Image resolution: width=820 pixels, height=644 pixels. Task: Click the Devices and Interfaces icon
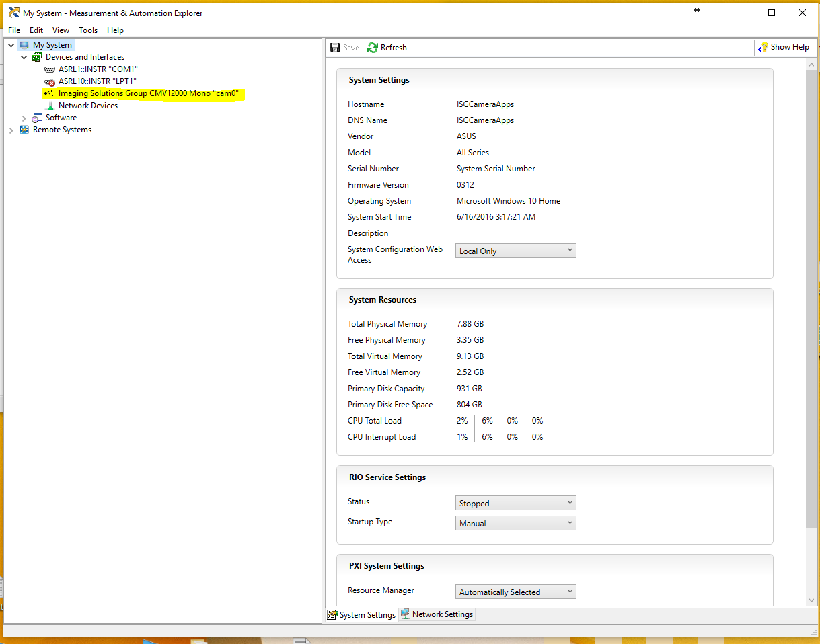[37, 57]
